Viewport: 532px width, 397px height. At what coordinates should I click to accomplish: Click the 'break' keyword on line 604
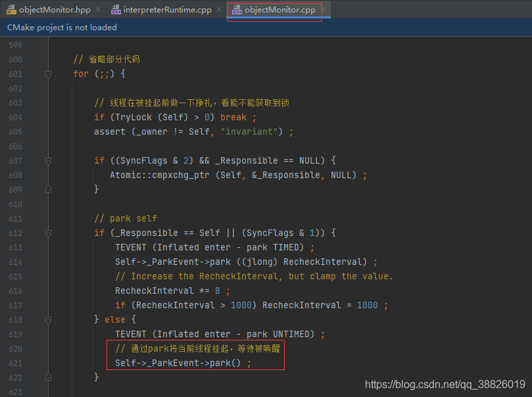pyautogui.click(x=233, y=117)
